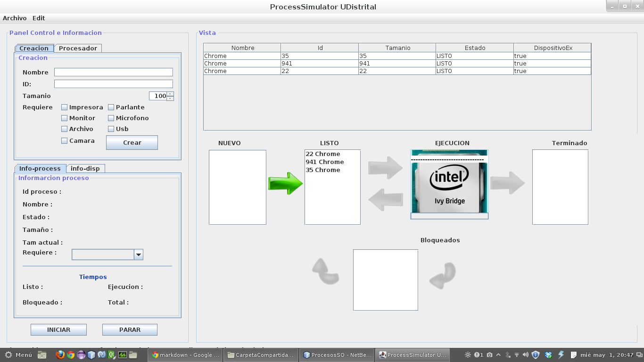Click Id cell 941 in the table
This screenshot has width=644, height=362.
click(320, 64)
